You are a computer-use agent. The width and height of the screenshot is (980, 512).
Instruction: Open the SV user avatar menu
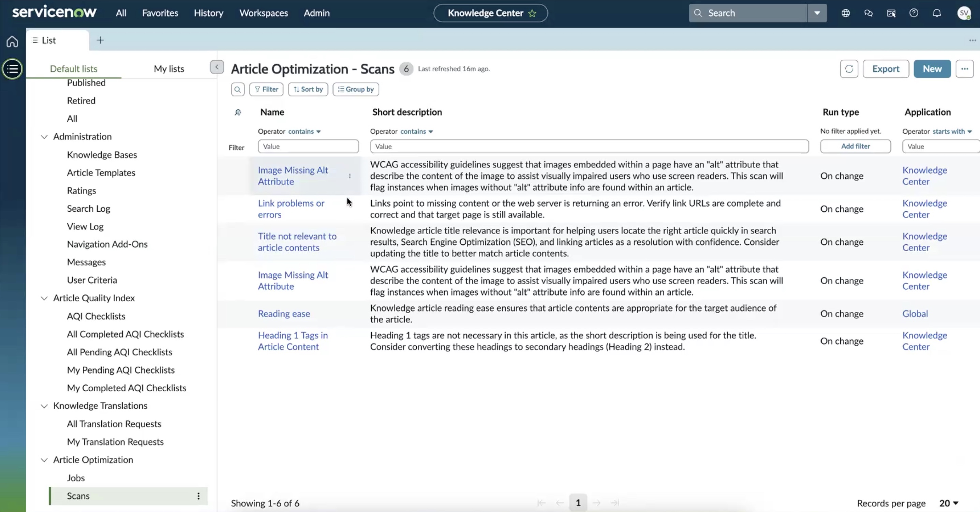[964, 13]
